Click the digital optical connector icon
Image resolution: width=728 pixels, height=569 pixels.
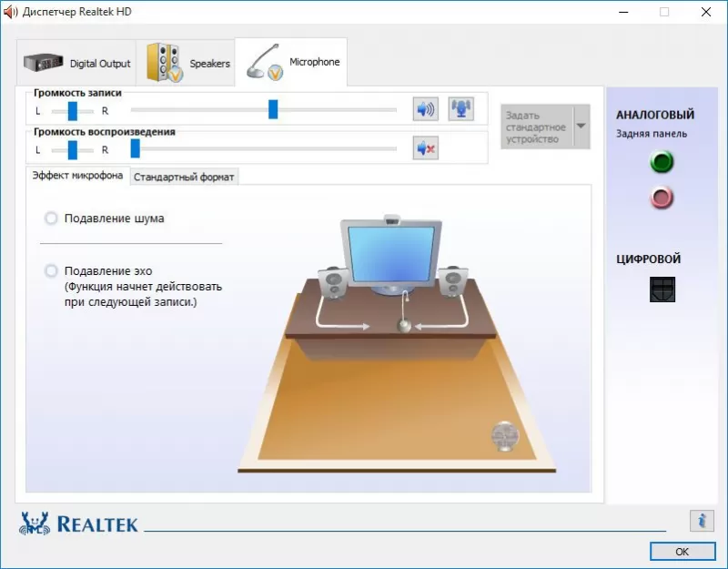pyautogui.click(x=662, y=290)
